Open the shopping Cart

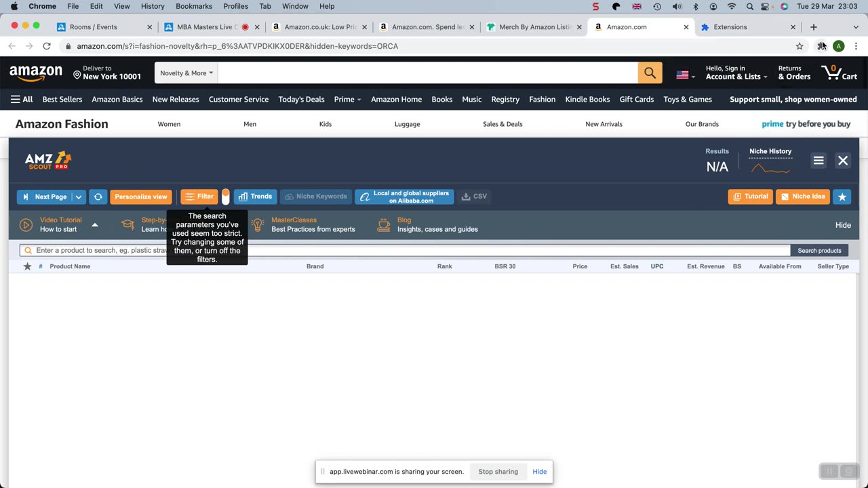pos(839,73)
